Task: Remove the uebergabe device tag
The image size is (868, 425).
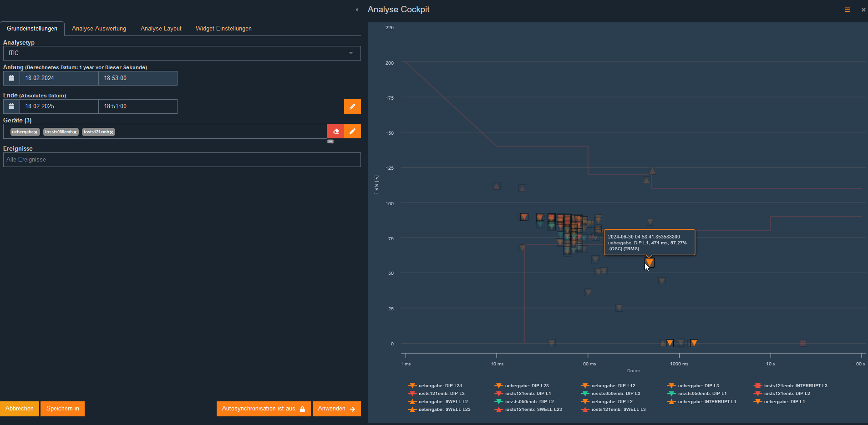Action: coord(36,132)
